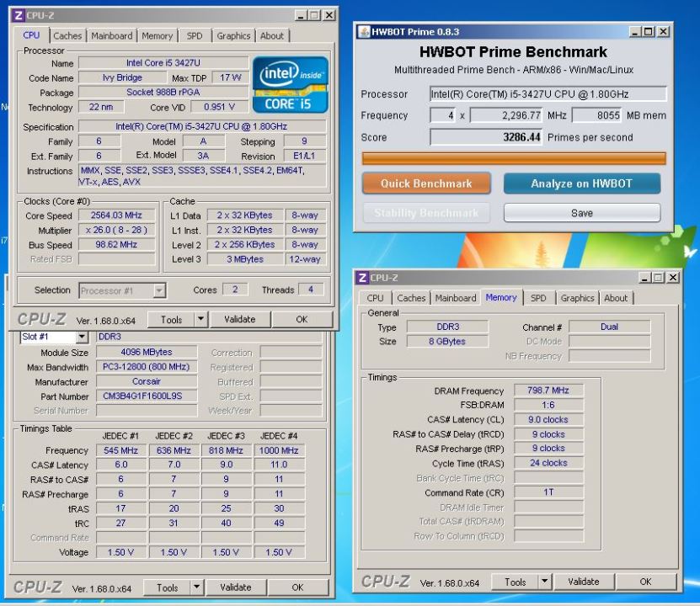Open the About tab in the top-left CPU-Z window

point(272,35)
